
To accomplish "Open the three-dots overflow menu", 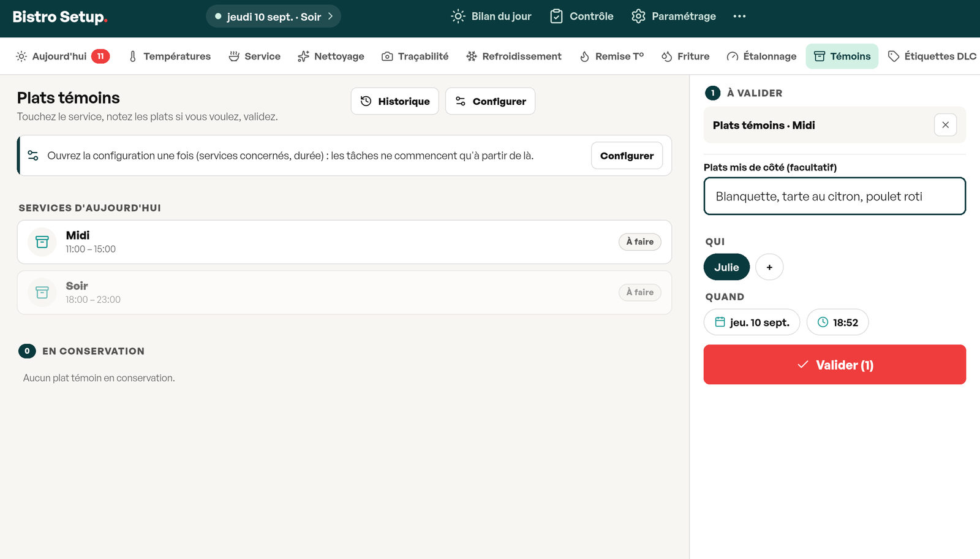I will pos(739,17).
